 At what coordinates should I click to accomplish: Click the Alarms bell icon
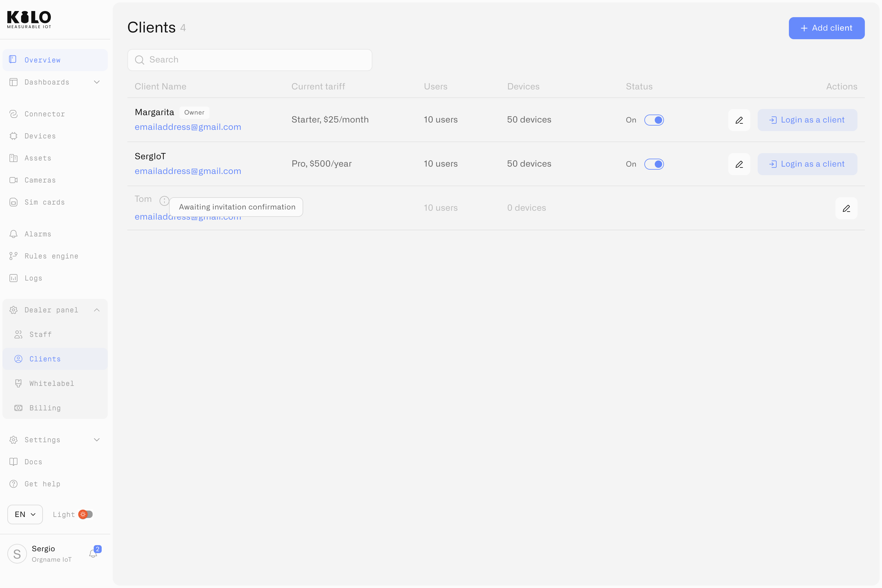click(13, 234)
